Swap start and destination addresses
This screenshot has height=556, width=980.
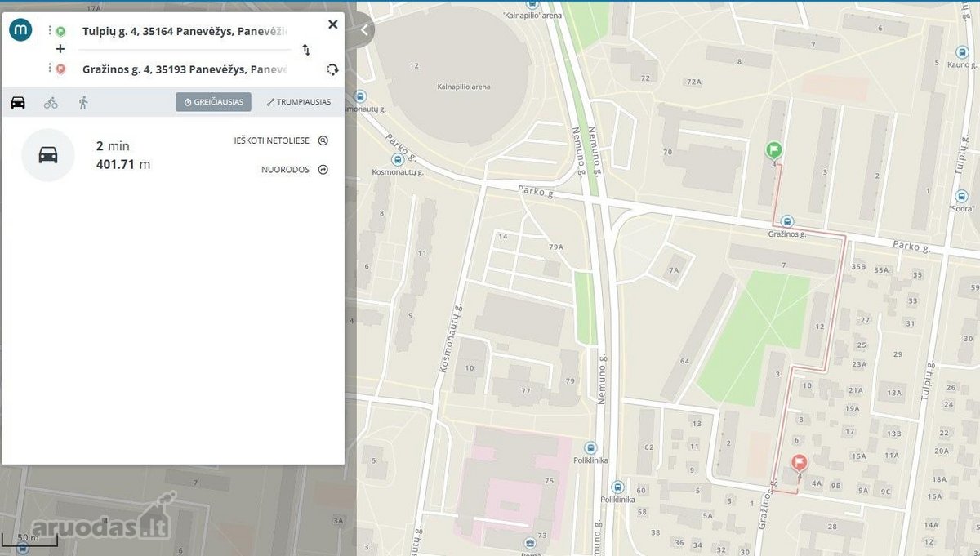point(306,50)
